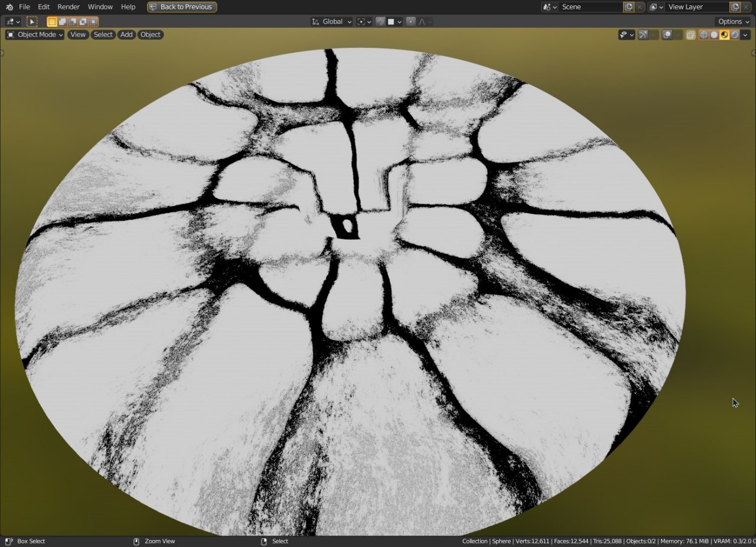756x547 pixels.
Task: Expand the left toolbar edge arrow
Action: point(2,53)
